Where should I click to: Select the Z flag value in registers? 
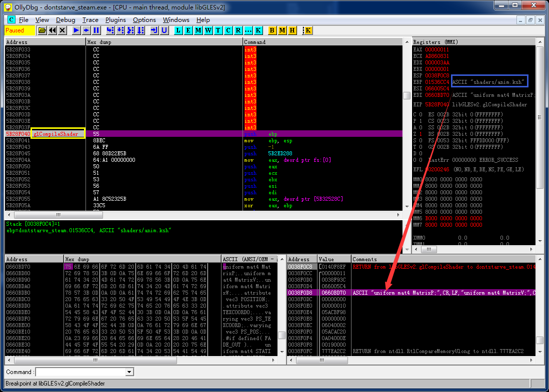[420, 134]
